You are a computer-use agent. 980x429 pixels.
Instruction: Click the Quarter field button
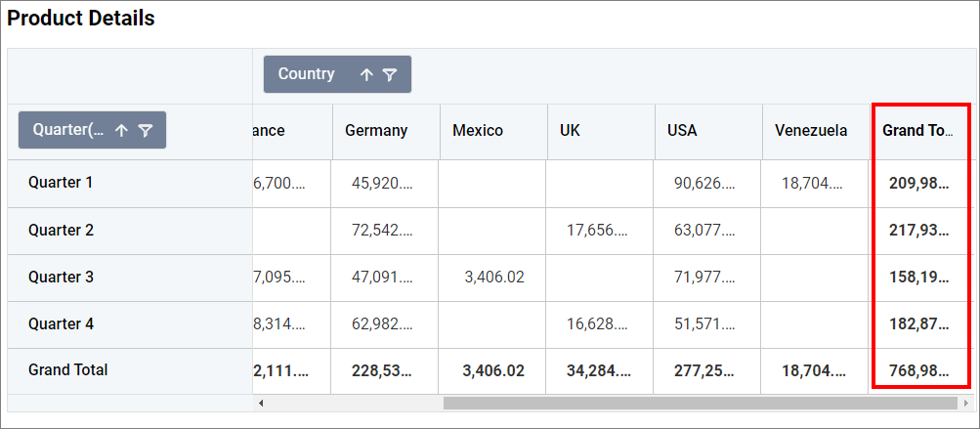click(x=68, y=130)
